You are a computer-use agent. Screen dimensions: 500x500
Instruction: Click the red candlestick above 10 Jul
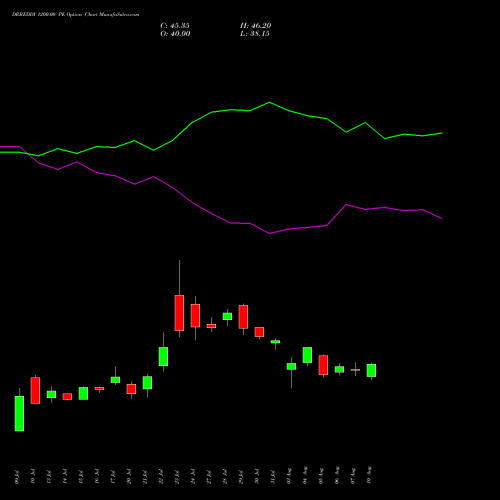(x=35, y=390)
